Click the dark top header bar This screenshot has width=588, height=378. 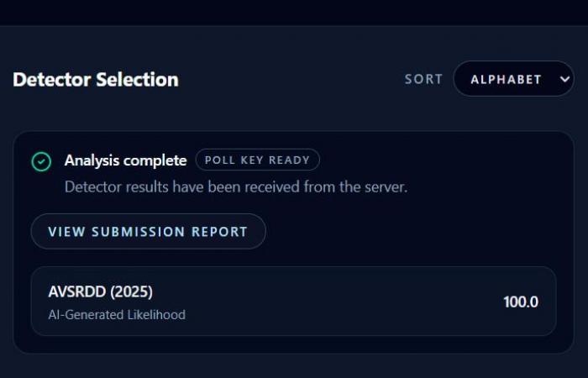(294, 12)
